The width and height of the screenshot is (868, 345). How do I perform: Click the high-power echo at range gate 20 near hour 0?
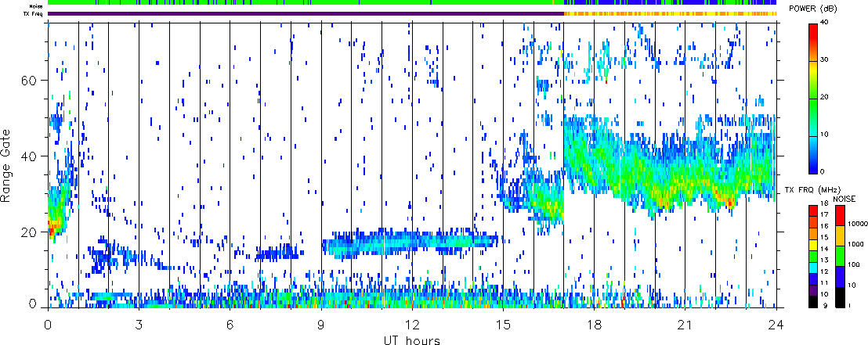(52, 228)
